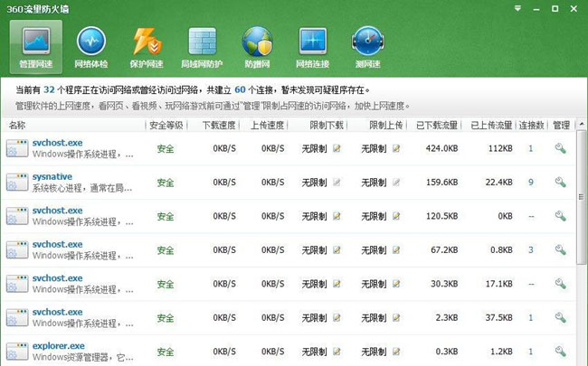Edit download limit for svchost.exe 67.2KB row
Screen dimensions: 588x366
337,249
